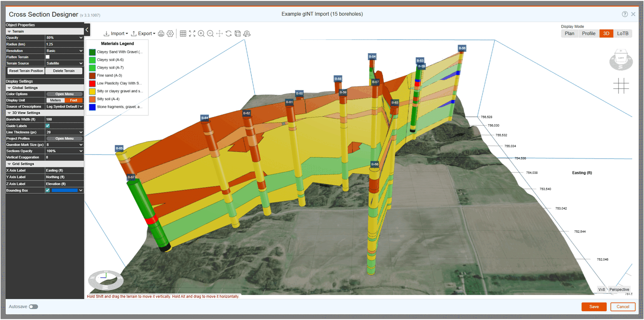The width and height of the screenshot is (644, 320).
Task: Activate the pan/move arrows tool
Action: coord(220,34)
